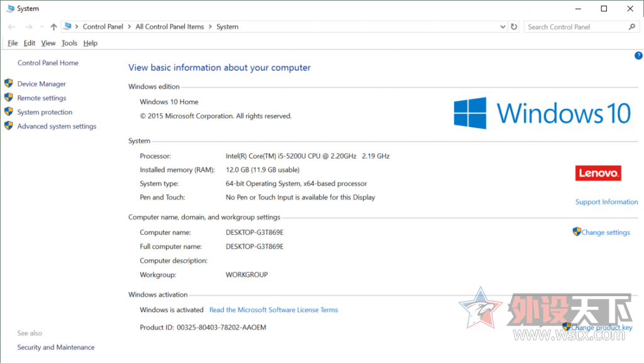The image size is (644, 363).
Task: Open Lenovo Support Information link
Action: point(606,202)
